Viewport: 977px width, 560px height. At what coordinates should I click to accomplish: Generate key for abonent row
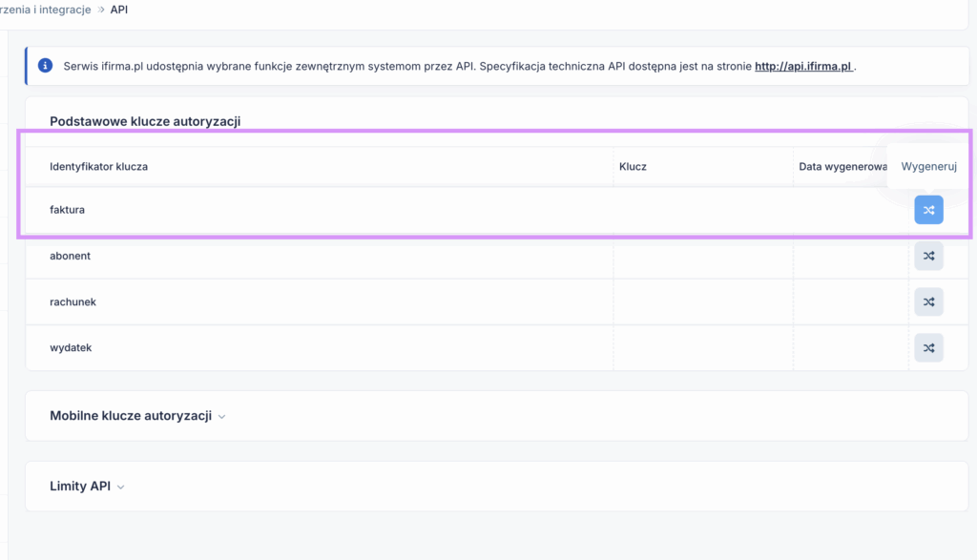928,256
